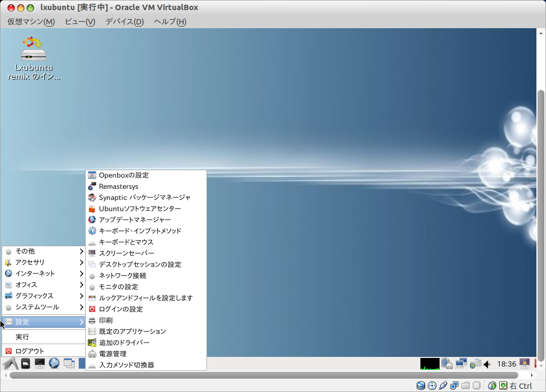Click the Openboxの設定 icon

tap(92, 175)
